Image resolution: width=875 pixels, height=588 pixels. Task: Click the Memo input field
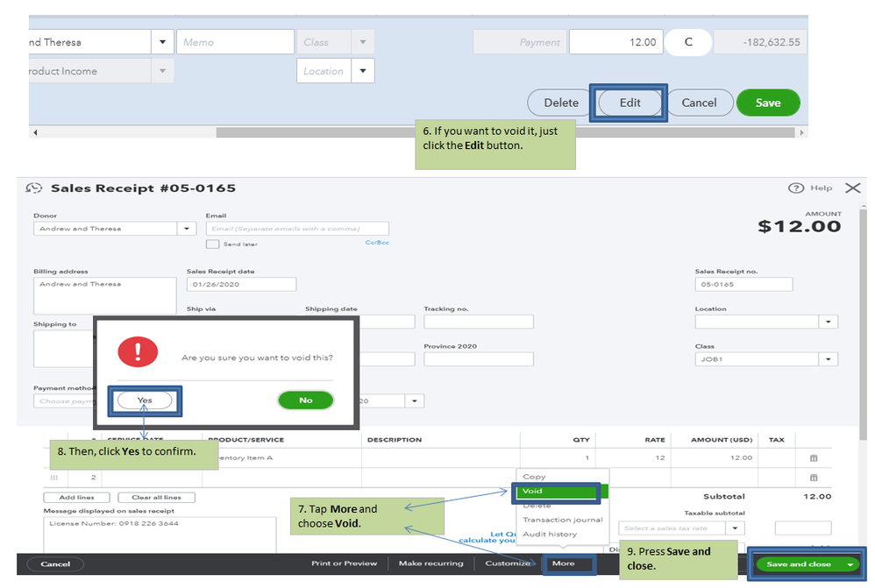236,42
